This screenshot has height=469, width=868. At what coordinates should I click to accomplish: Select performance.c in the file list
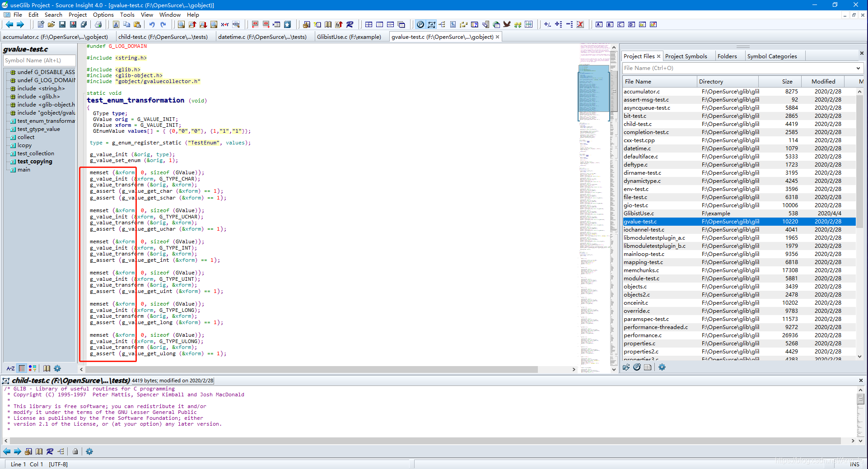739,335
